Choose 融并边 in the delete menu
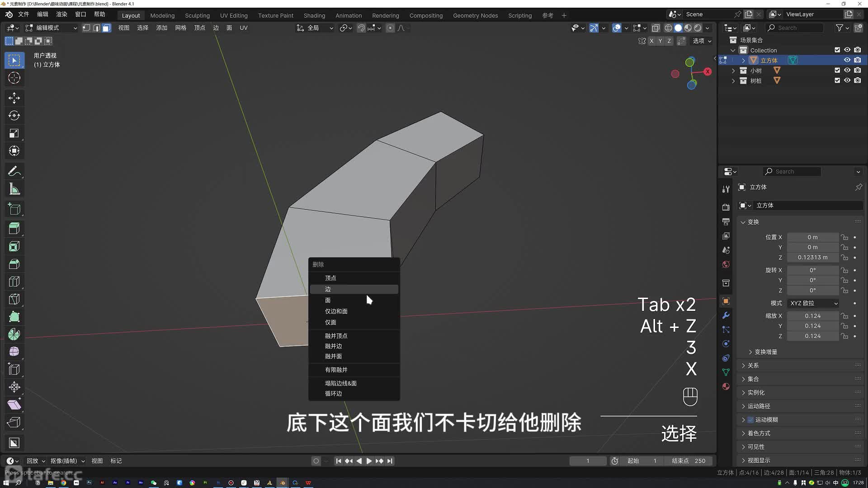 tap(354, 346)
